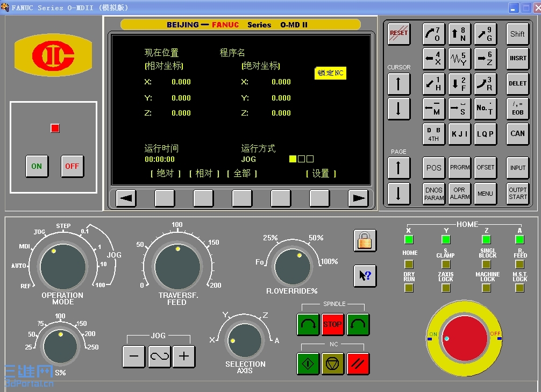The height and width of the screenshot is (392, 541).
Task: Click the padlock lock icon button
Action: pos(365,240)
